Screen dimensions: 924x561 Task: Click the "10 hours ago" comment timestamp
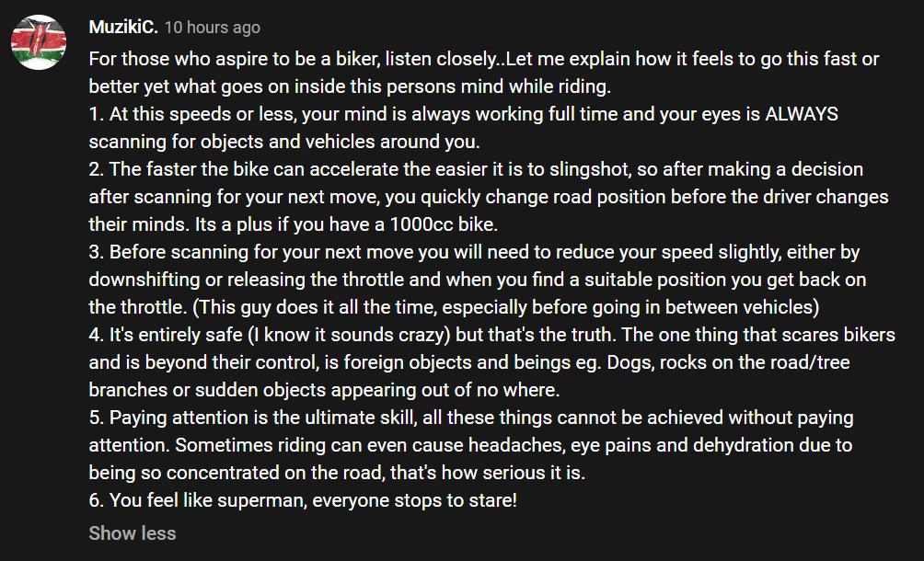tap(212, 28)
